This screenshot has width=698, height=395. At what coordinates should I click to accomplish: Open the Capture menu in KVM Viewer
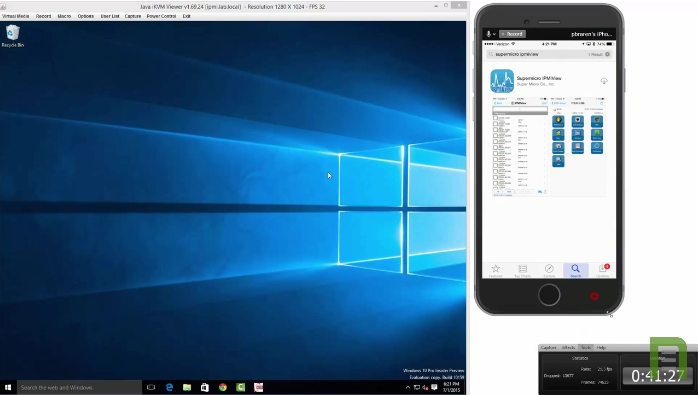click(133, 16)
